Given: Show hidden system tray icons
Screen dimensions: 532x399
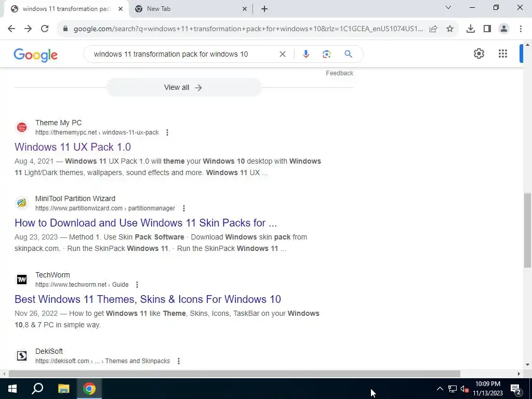Looking at the screenshot, I should [440, 389].
